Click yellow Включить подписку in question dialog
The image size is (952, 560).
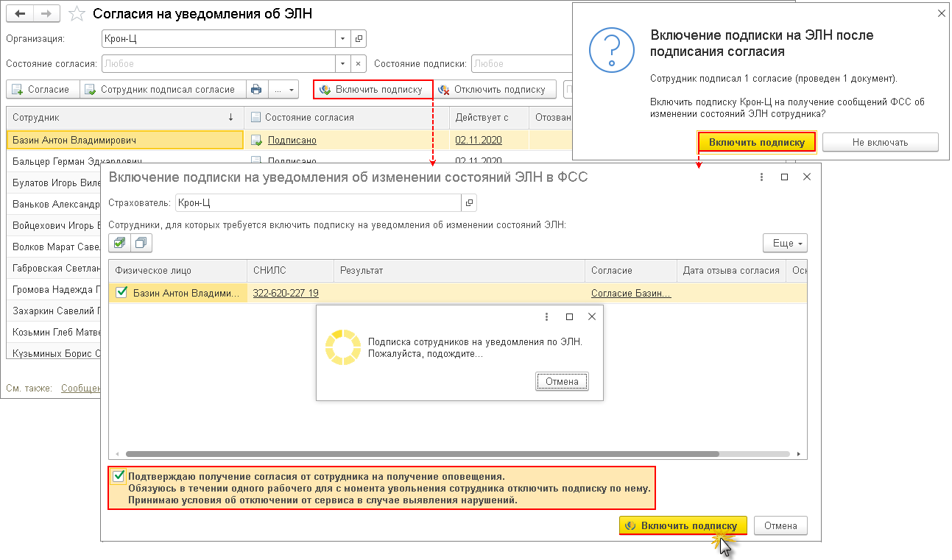(757, 142)
